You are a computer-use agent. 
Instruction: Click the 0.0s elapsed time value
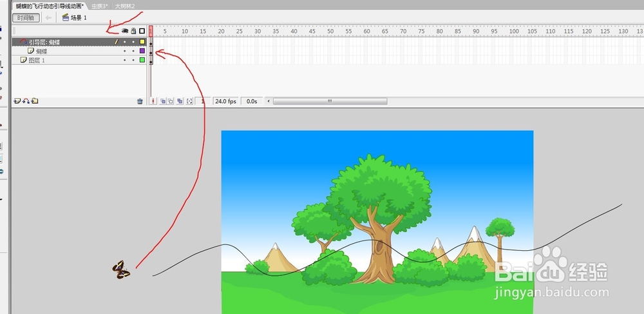pos(252,101)
